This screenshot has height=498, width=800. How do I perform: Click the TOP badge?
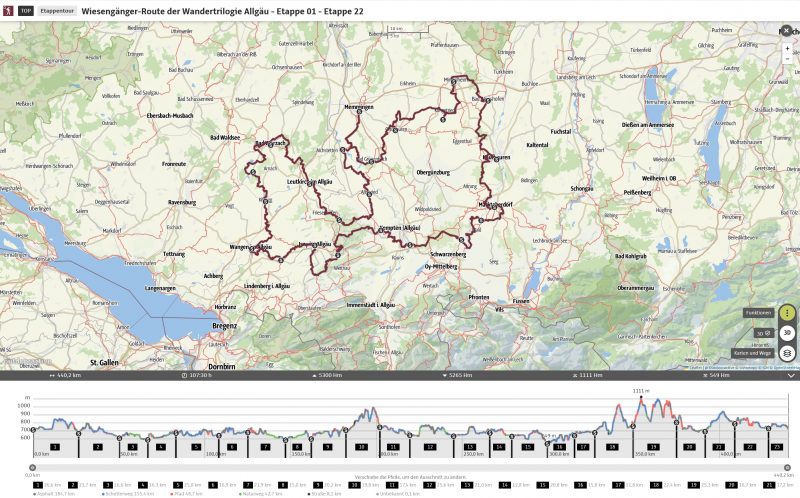click(25, 10)
